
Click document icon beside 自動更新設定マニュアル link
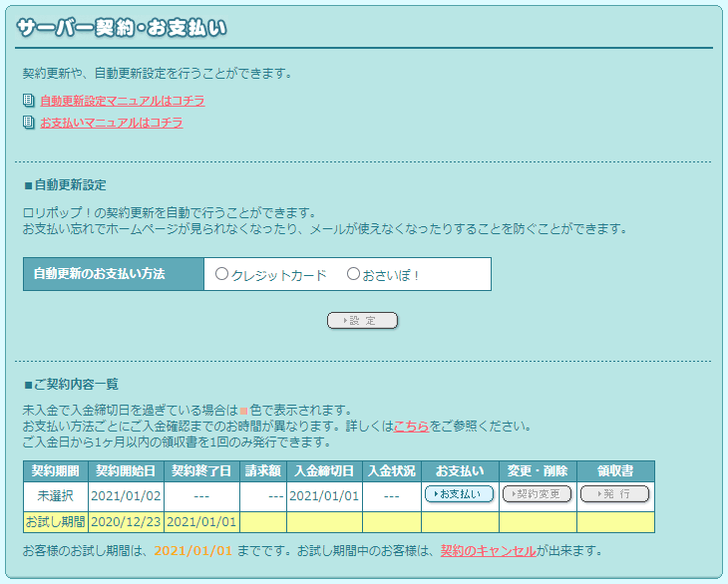28,101
